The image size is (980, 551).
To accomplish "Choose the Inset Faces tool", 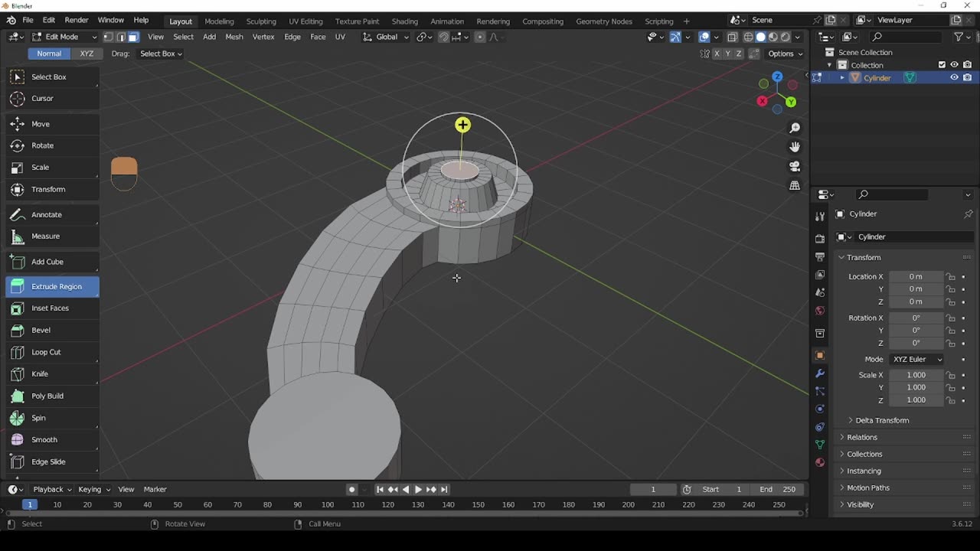I will coord(52,308).
